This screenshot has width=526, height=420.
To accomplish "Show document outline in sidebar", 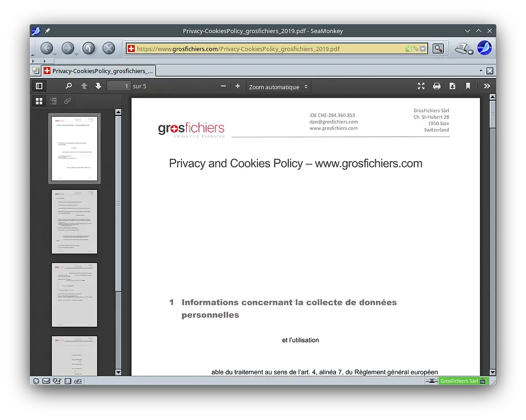I will click(53, 101).
